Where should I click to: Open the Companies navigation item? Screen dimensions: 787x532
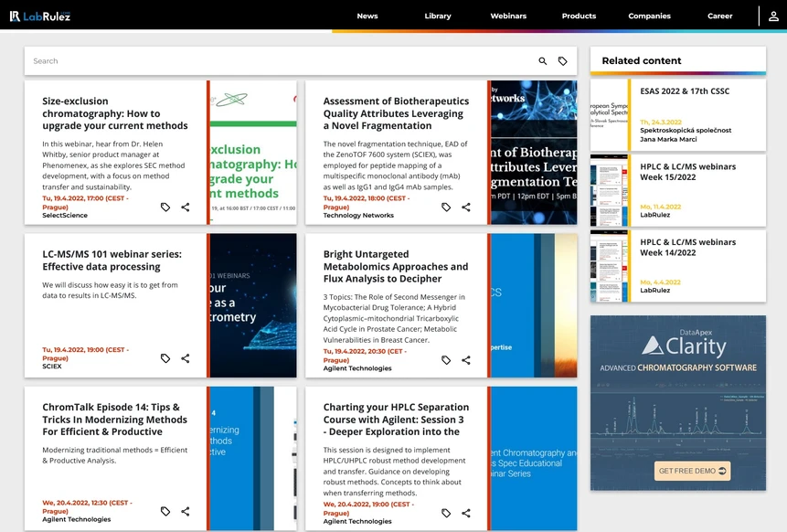[649, 16]
